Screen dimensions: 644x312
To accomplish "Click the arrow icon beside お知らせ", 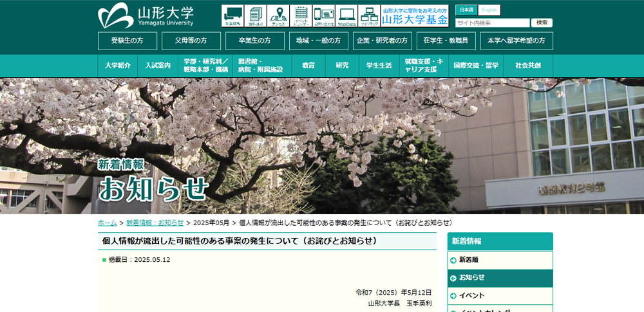I will point(453,278).
